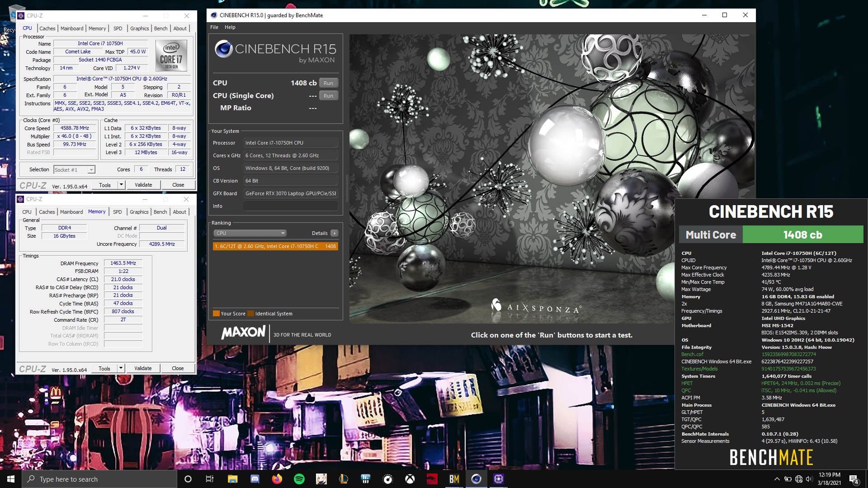868x488 pixels.
Task: Switch to CPU-Z via its taskbar icon
Action: [x=498, y=479]
